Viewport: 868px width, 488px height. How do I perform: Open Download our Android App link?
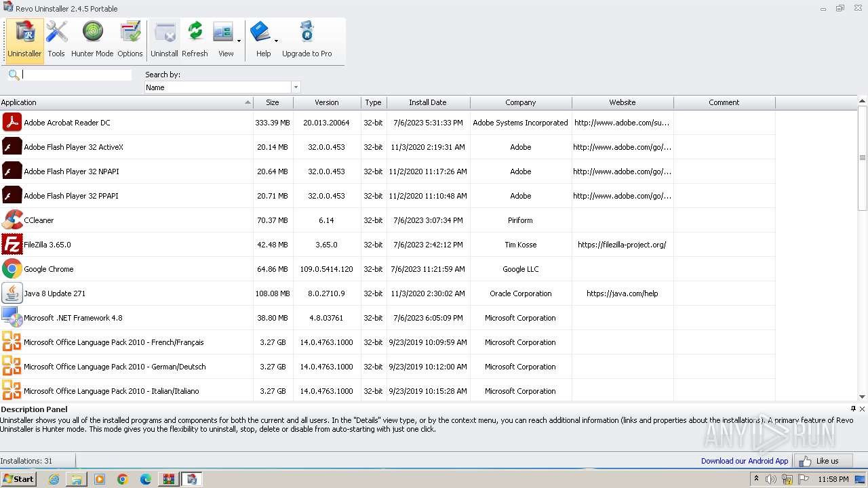pos(745,461)
